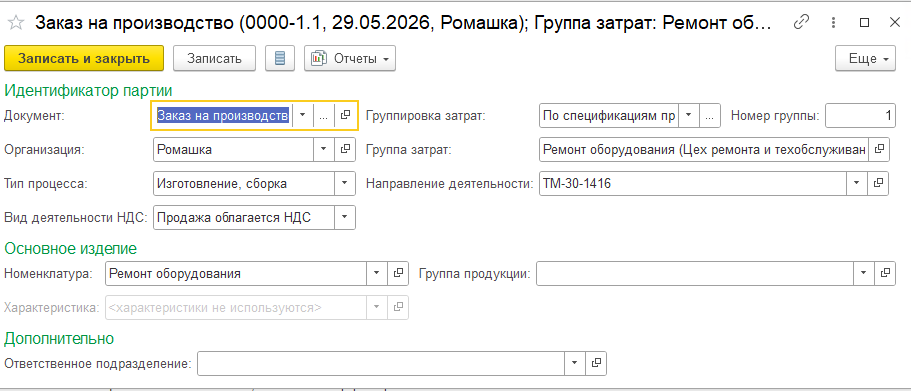Click the Дополнительно section heading
The height and width of the screenshot is (391, 911).
[59, 338]
